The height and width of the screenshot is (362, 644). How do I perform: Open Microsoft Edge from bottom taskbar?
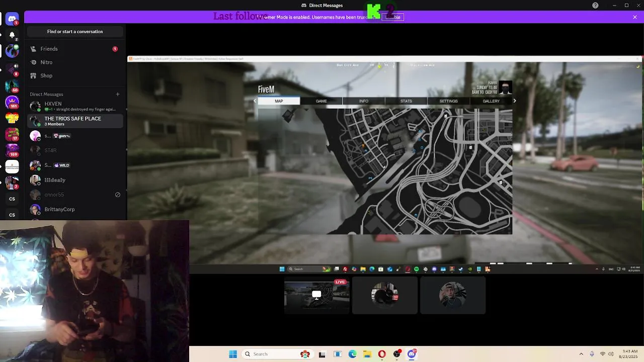(352, 354)
